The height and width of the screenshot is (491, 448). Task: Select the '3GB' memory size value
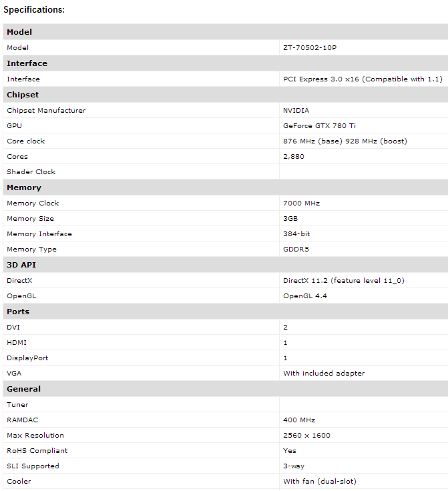(x=290, y=218)
